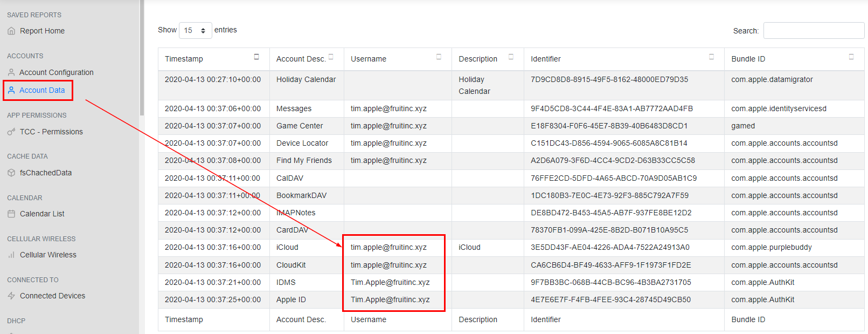
Task: Click the fsChachedData cube icon
Action: (x=11, y=173)
